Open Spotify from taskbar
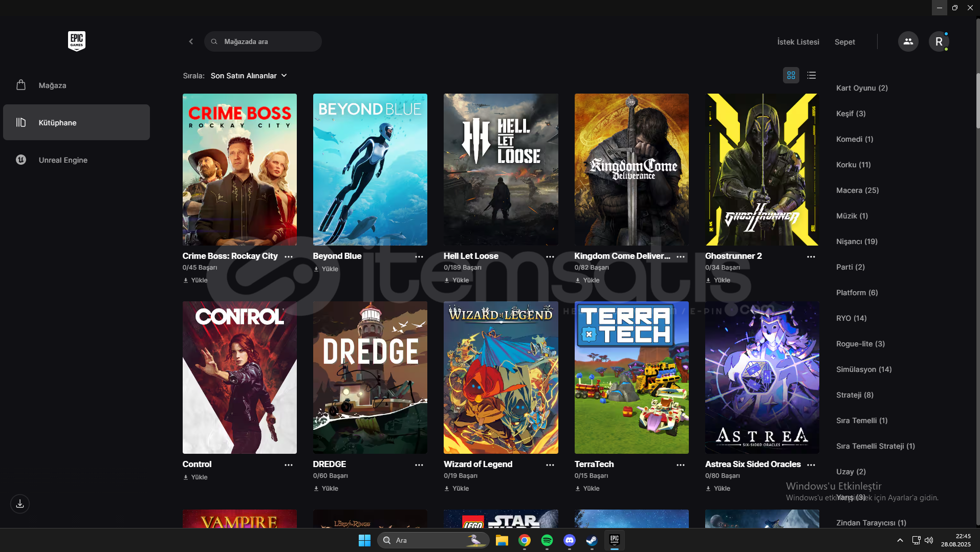980x552 pixels. coord(547,540)
